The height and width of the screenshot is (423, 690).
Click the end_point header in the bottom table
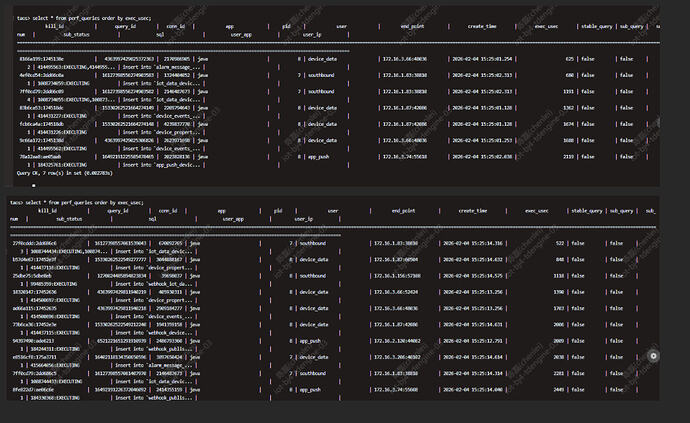[x=403, y=211]
